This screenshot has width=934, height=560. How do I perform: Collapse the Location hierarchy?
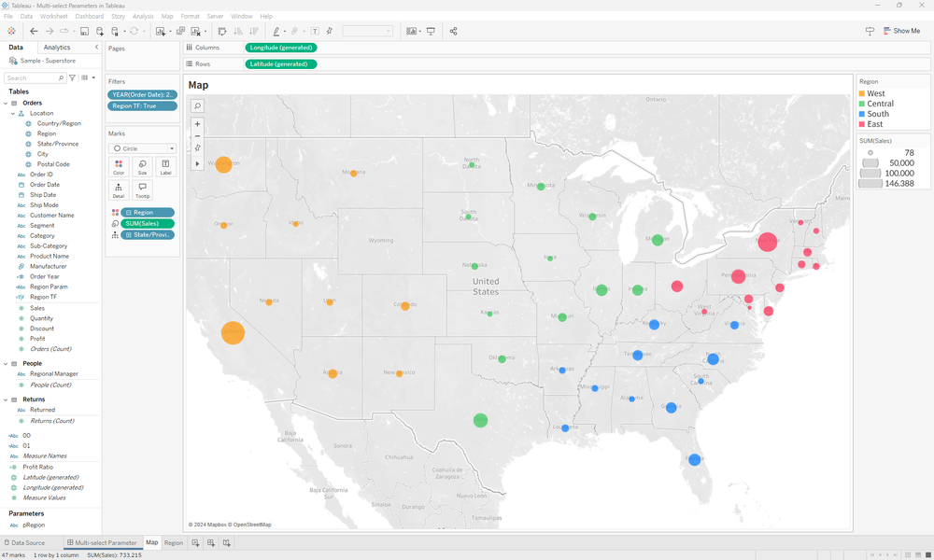tap(13, 113)
